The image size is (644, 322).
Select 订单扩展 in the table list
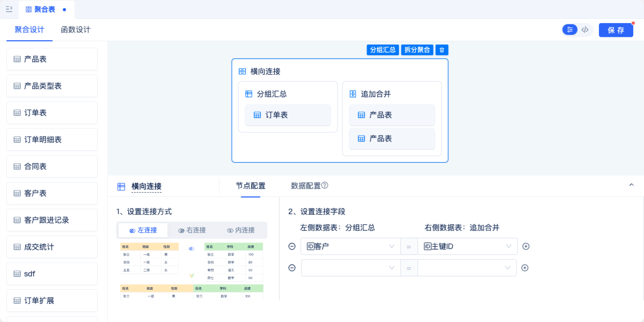52,301
